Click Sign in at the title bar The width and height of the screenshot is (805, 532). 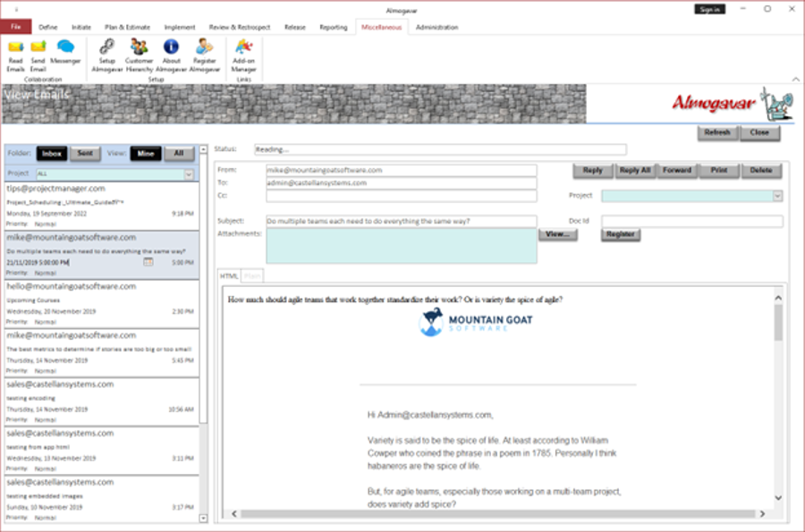coord(709,9)
